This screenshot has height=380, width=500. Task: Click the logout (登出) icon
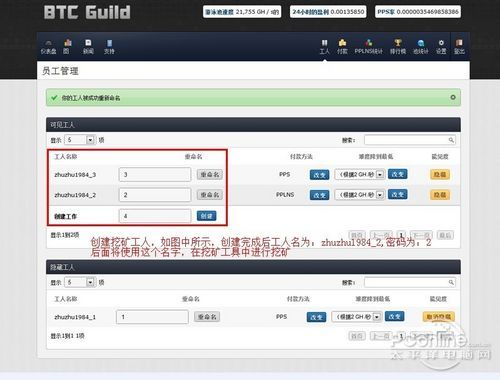(459, 47)
